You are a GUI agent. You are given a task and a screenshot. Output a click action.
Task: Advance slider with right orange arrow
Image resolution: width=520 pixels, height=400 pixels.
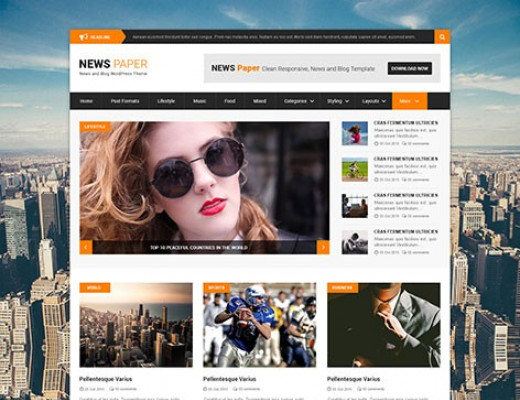[x=323, y=247]
